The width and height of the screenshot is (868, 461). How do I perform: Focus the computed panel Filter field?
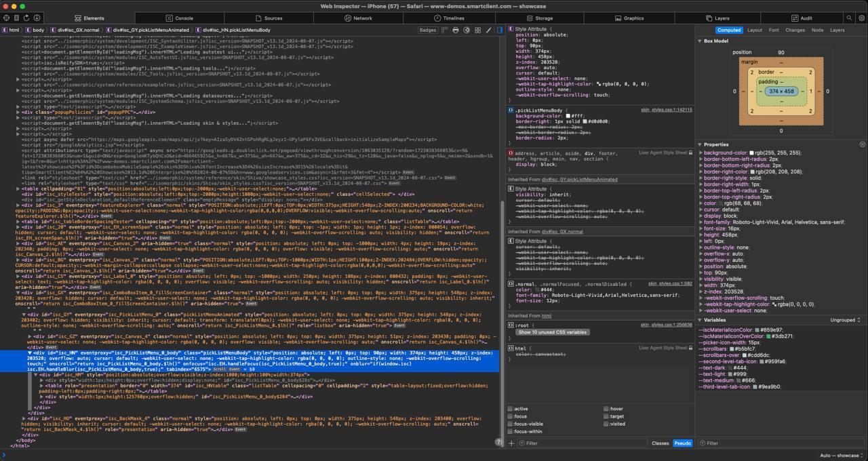coord(781,443)
